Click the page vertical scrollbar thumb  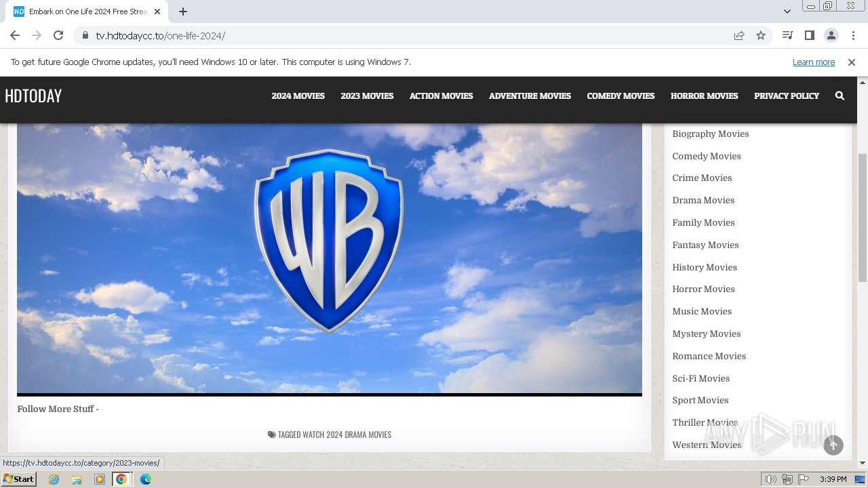coord(863,217)
